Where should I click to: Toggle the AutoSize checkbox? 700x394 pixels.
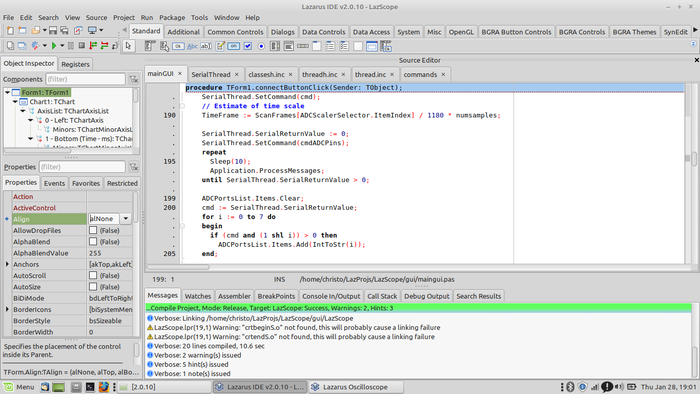point(93,286)
